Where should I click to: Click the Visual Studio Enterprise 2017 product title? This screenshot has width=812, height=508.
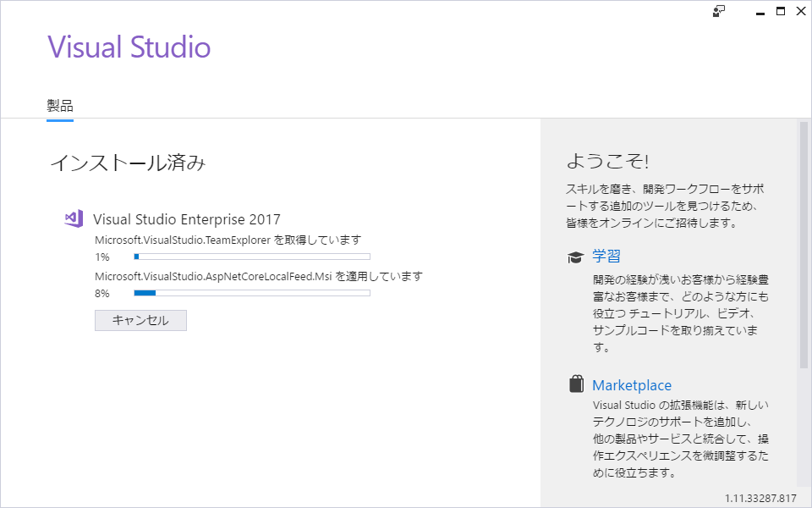click(x=187, y=219)
